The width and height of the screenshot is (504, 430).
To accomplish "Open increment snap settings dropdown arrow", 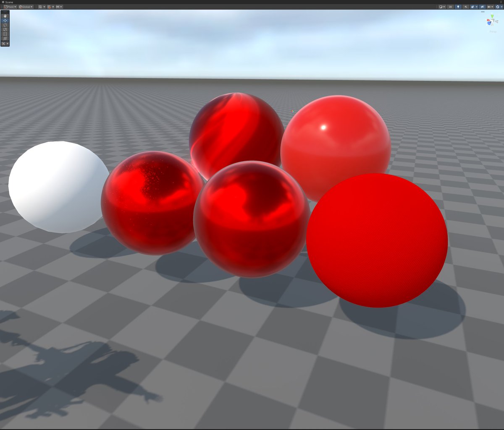I will click(61, 7).
